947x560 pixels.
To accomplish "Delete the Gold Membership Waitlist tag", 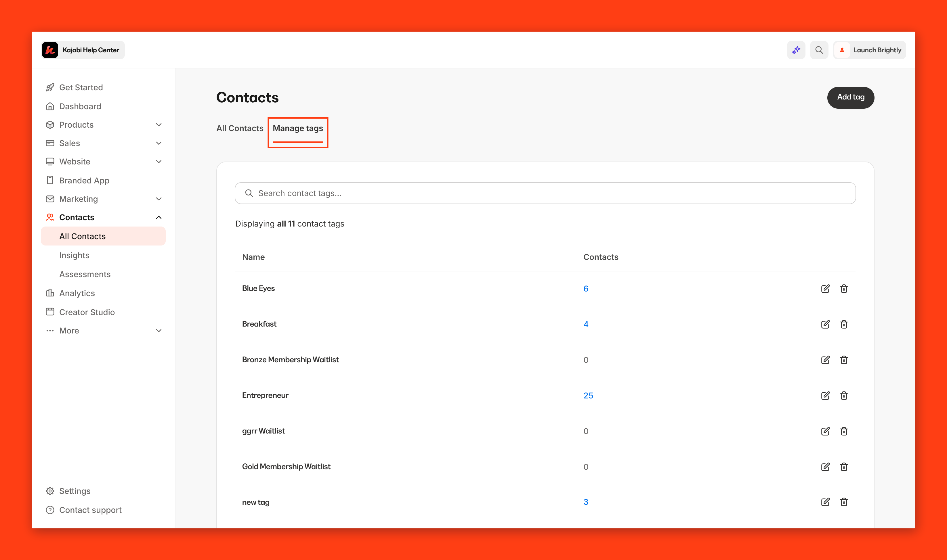I will [x=844, y=467].
